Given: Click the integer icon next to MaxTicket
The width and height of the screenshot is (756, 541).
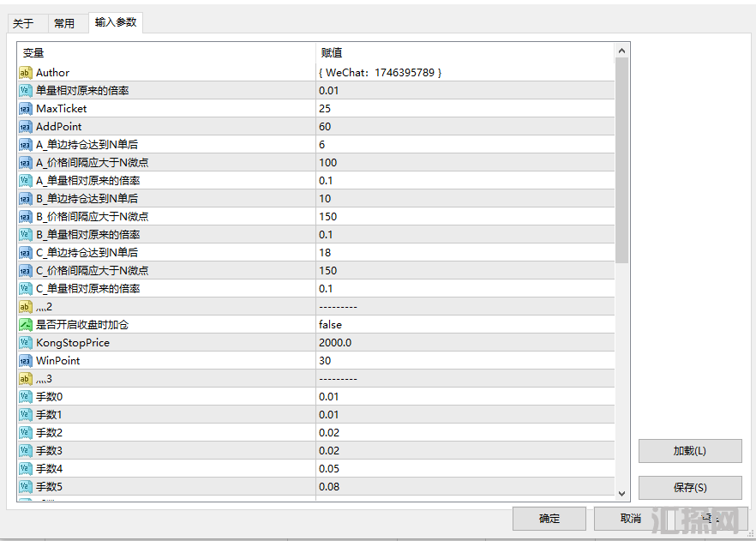Looking at the screenshot, I should click(x=25, y=109).
